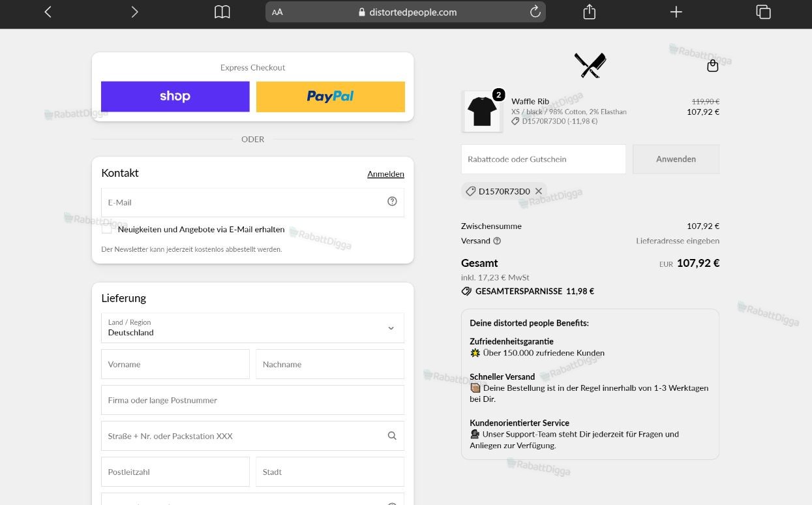Open the E-Mail field help icon
This screenshot has height=505, width=812.
(x=392, y=202)
